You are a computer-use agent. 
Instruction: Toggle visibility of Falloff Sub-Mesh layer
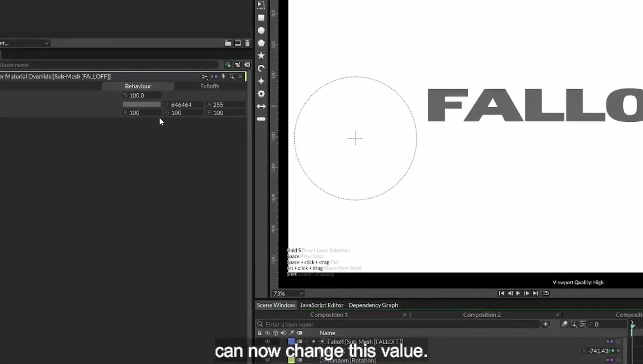coord(267,342)
